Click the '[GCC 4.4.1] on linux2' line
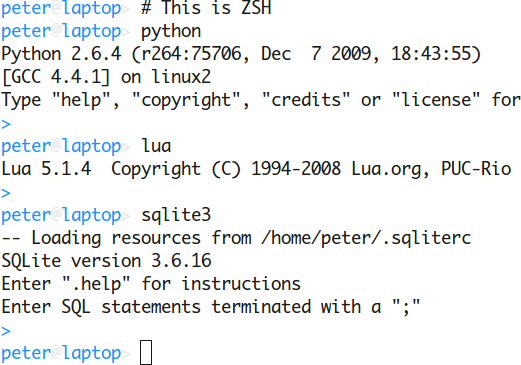The width and height of the screenshot is (521, 365). tap(106, 77)
